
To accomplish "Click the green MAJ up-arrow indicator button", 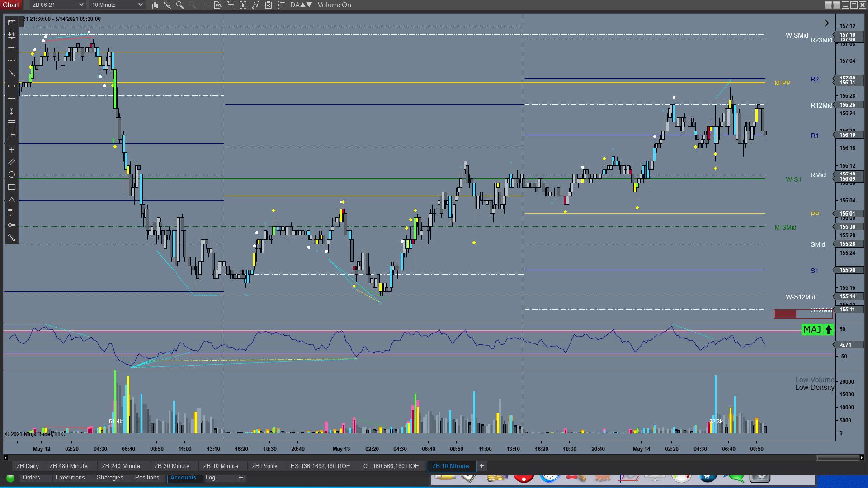I will point(818,330).
